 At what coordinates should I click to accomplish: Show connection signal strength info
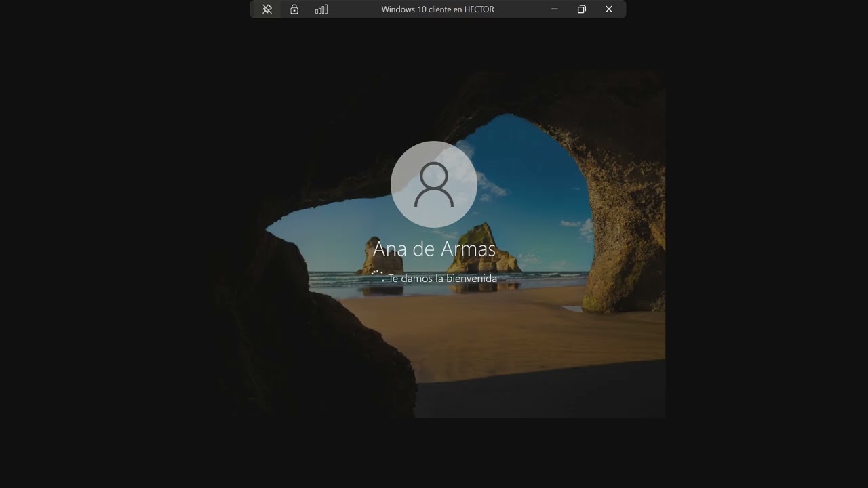tap(321, 9)
